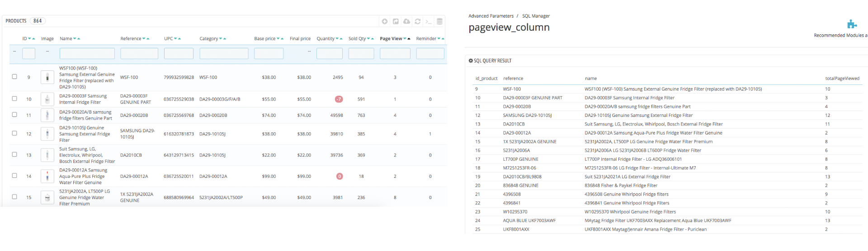This screenshot has height=251, width=868.
Task: Sort ID column ascending arrow
Action: (x=33, y=39)
